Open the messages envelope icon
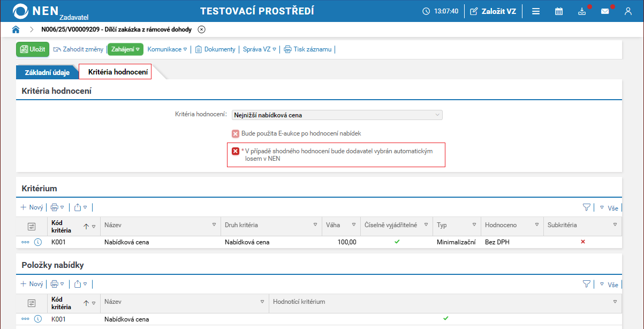The image size is (644, 329). pyautogui.click(x=605, y=11)
